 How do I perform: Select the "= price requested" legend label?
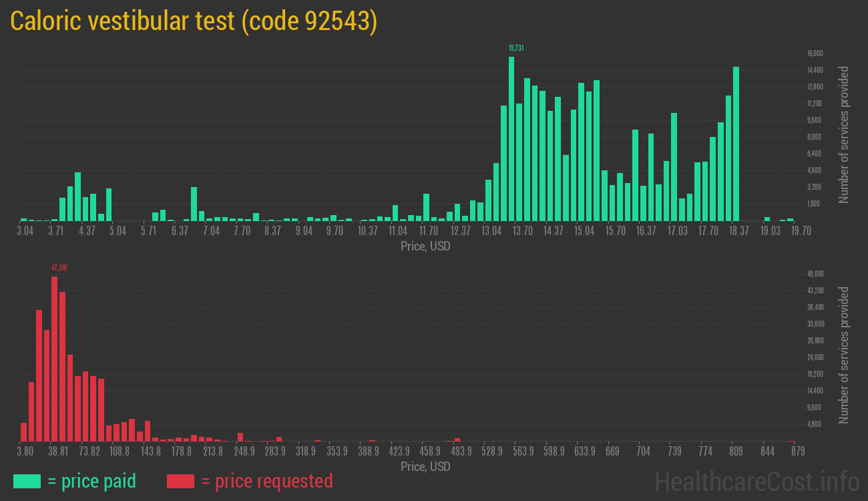pos(266,481)
